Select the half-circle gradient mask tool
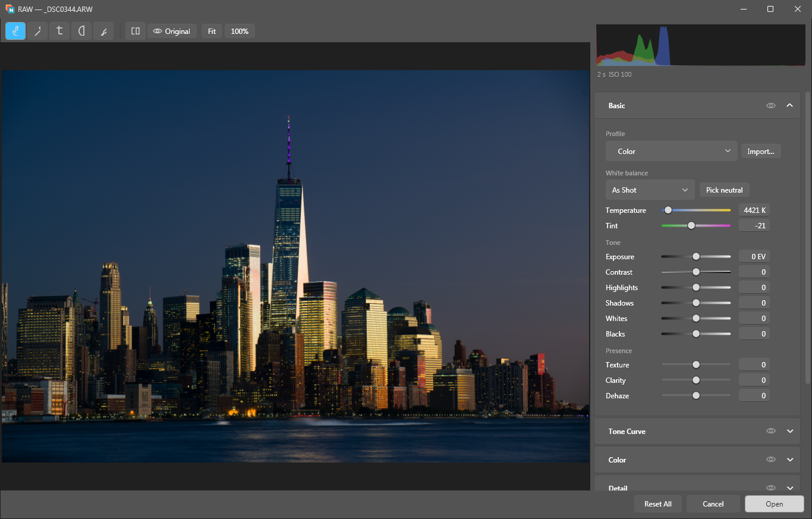 81,31
